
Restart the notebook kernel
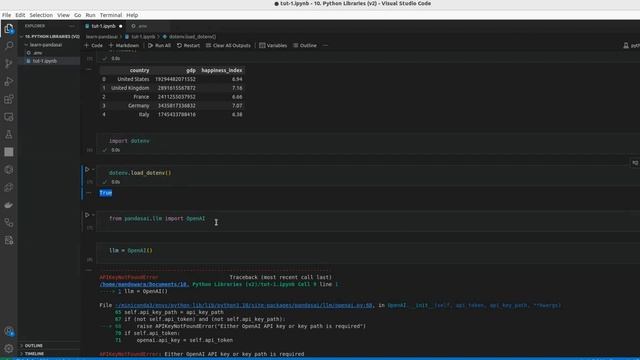[189, 45]
